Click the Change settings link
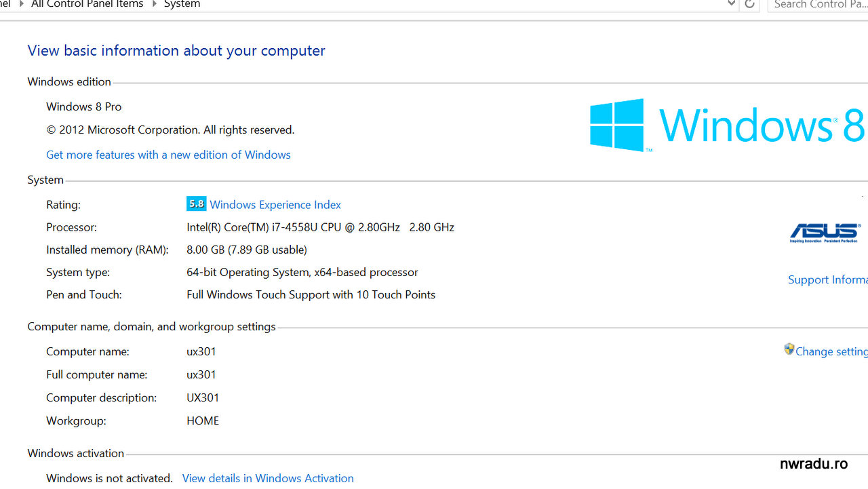 tap(831, 351)
